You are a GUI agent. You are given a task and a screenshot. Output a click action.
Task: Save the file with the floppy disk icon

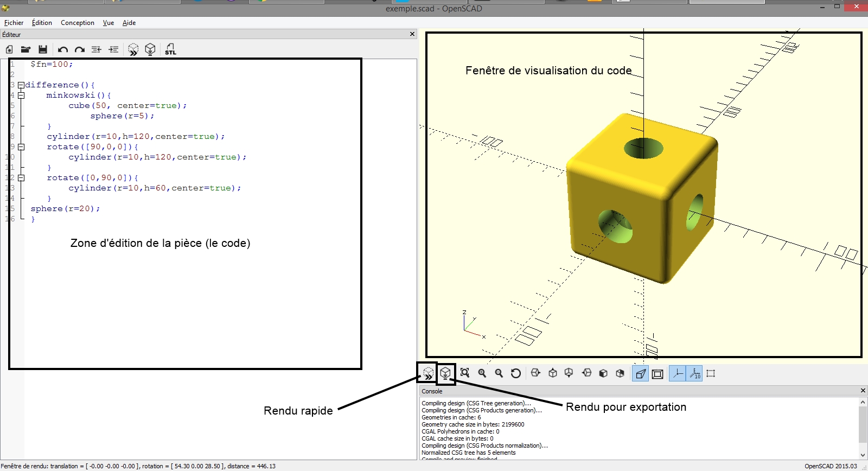[43, 49]
